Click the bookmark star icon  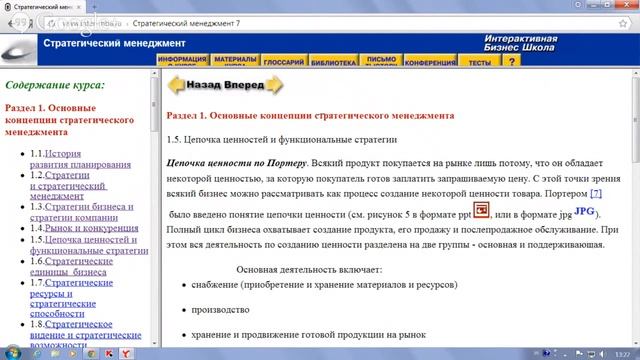coord(623,24)
